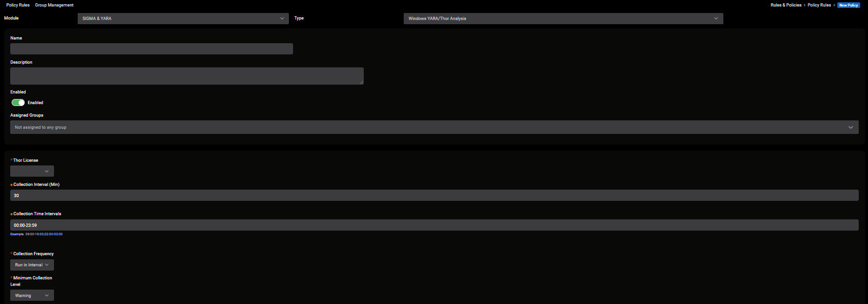The width and height of the screenshot is (868, 304).
Task: Grab the Description box resize handle
Action: click(x=361, y=82)
